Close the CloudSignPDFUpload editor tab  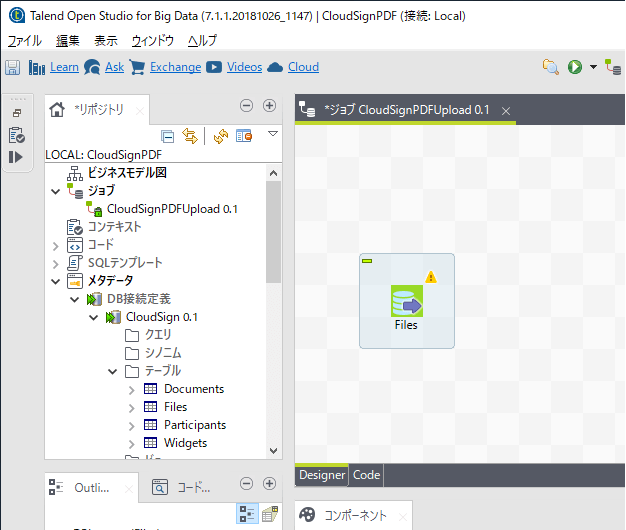506,111
